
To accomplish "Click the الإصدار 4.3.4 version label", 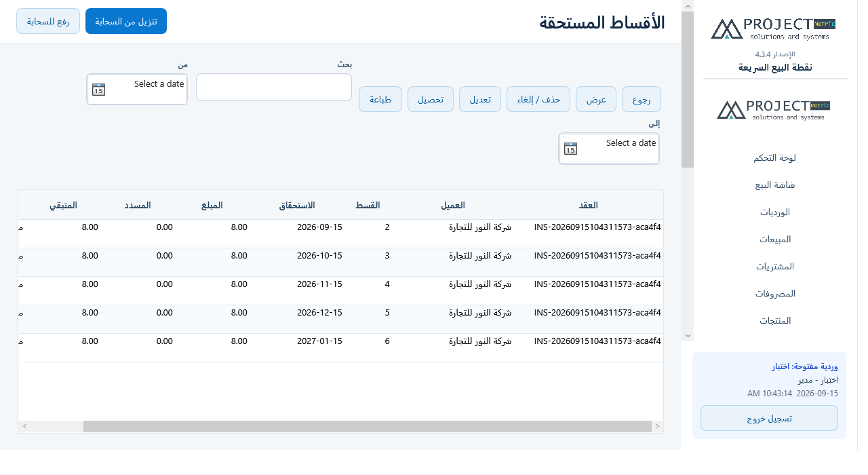I will pos(775,54).
